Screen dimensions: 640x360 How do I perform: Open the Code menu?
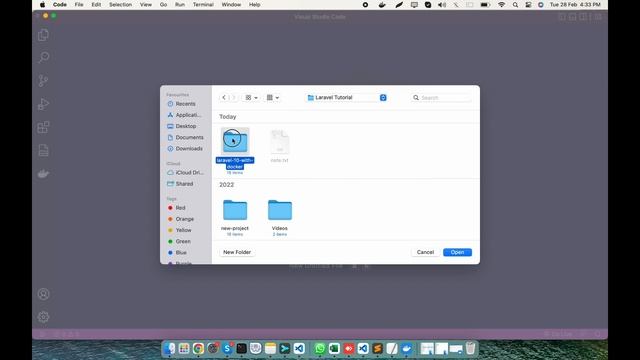pos(60,4)
